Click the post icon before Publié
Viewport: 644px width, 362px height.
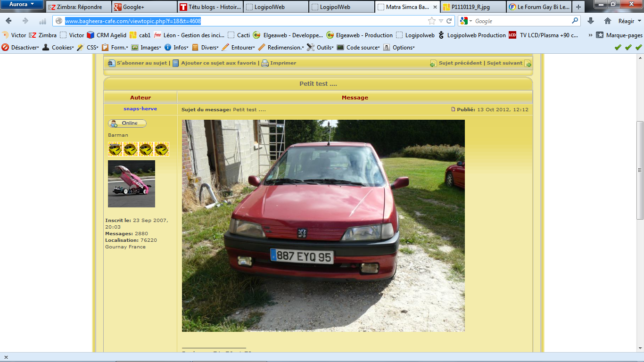click(x=454, y=109)
